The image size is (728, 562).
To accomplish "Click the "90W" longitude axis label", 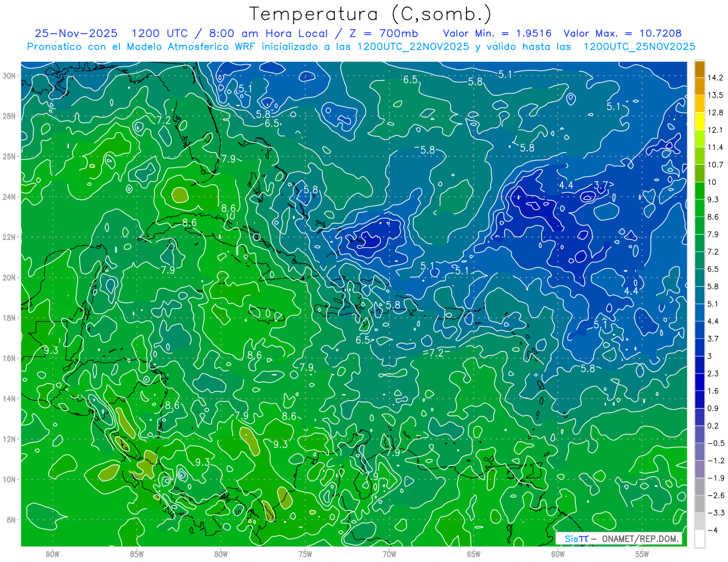I will pyautogui.click(x=53, y=554).
